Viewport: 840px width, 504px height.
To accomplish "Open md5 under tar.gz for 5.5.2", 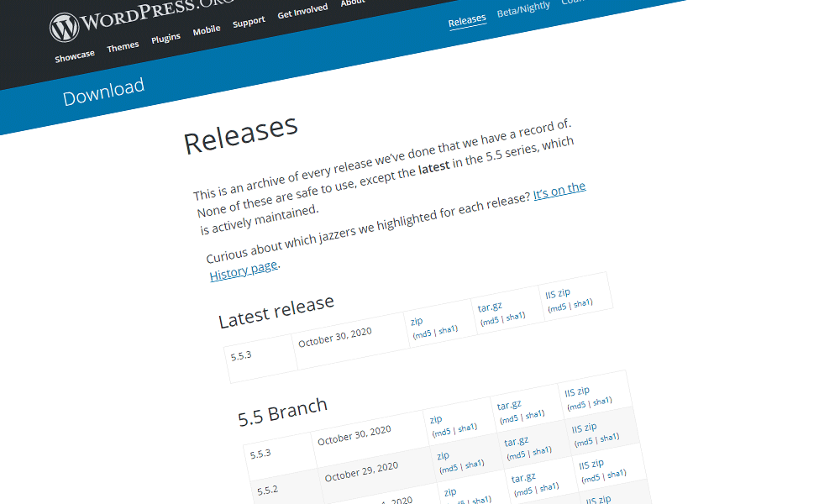I will [517, 454].
